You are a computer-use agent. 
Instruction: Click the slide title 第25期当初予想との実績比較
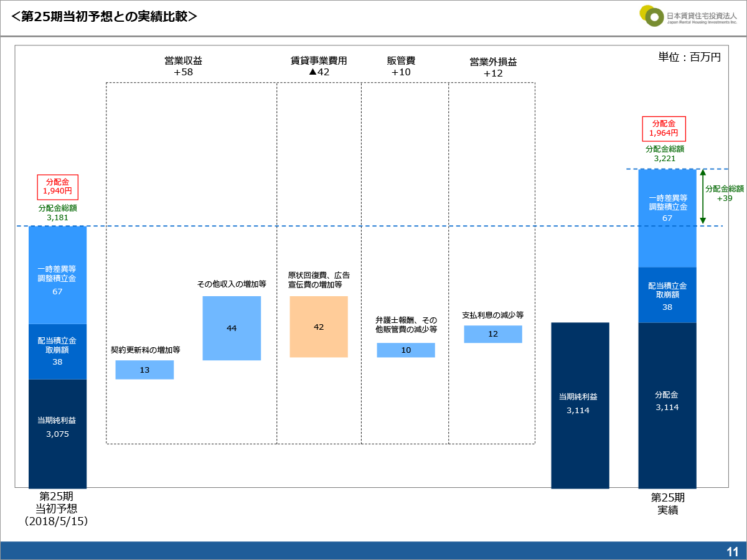pos(105,17)
